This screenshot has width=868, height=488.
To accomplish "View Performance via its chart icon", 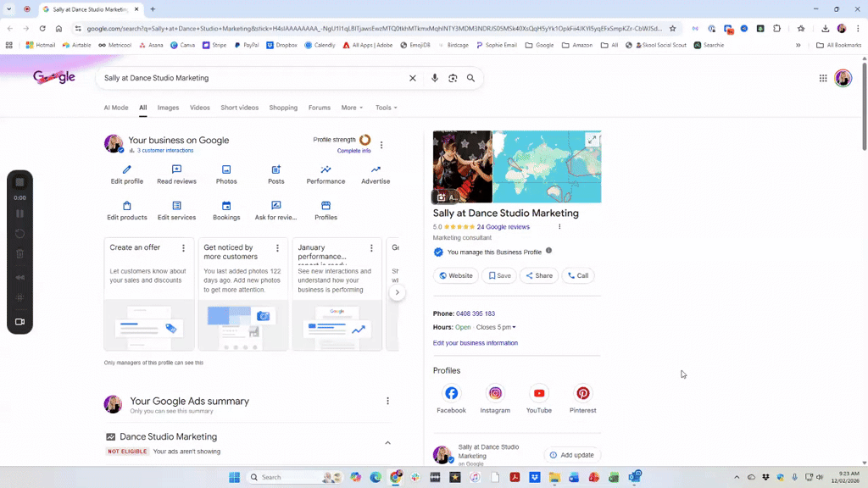I will point(325,169).
